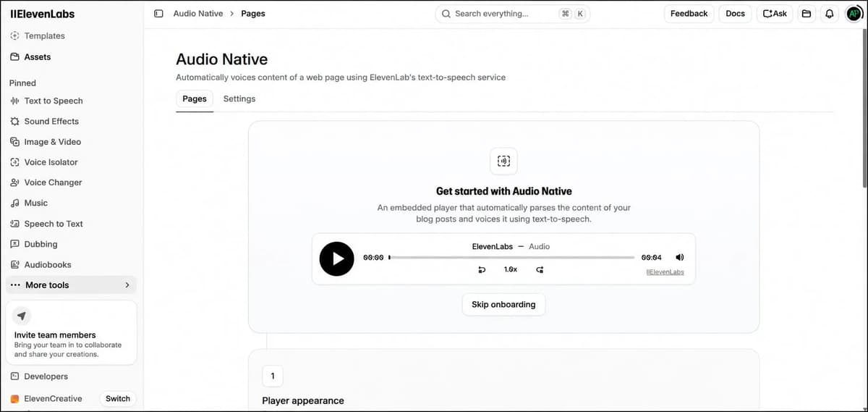This screenshot has height=412, width=868.
Task: Click the IIElevenLabs logo at top left
Action: coord(43,14)
